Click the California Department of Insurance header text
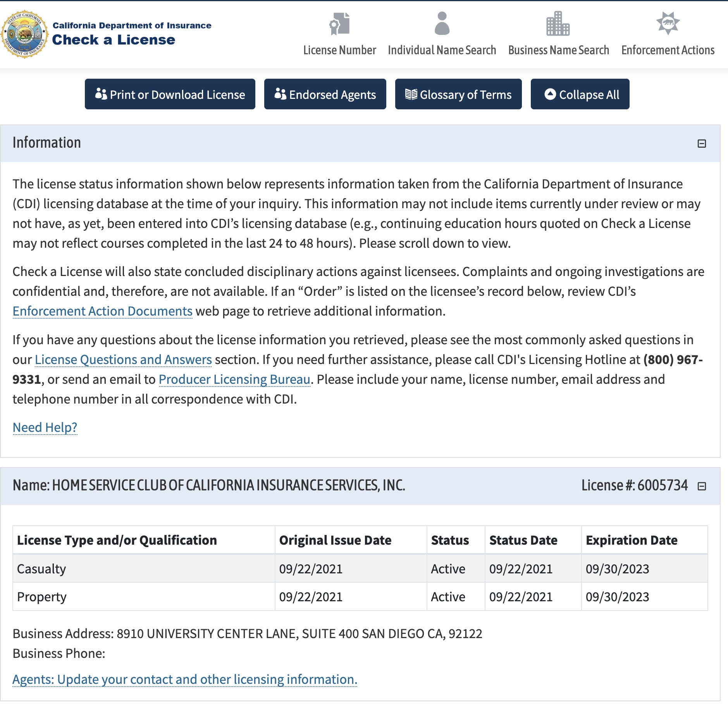728x704 pixels. point(132,26)
